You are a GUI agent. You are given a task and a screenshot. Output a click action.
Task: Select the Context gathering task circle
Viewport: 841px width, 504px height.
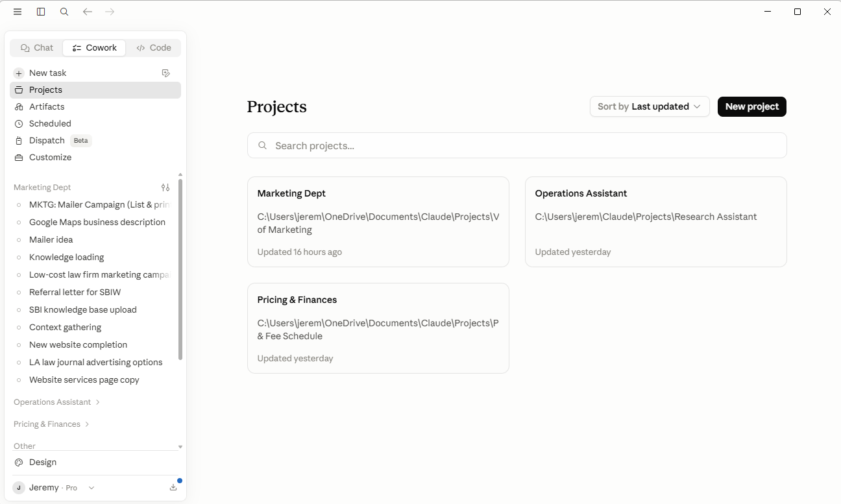coord(19,328)
